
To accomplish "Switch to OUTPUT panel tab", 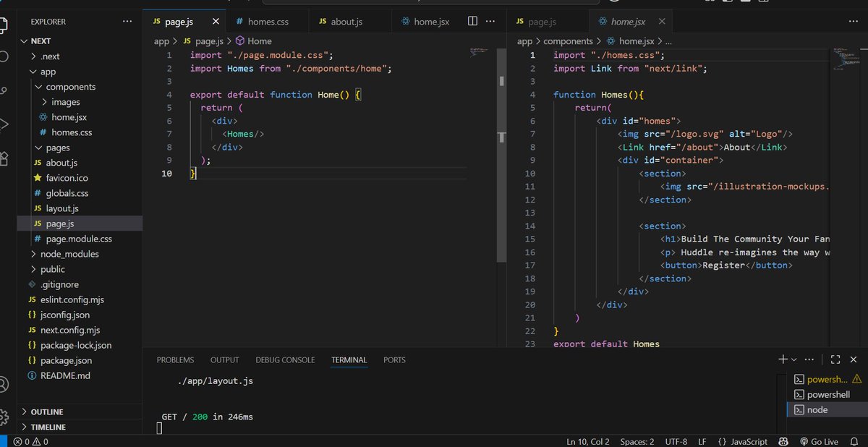I will point(224,359).
